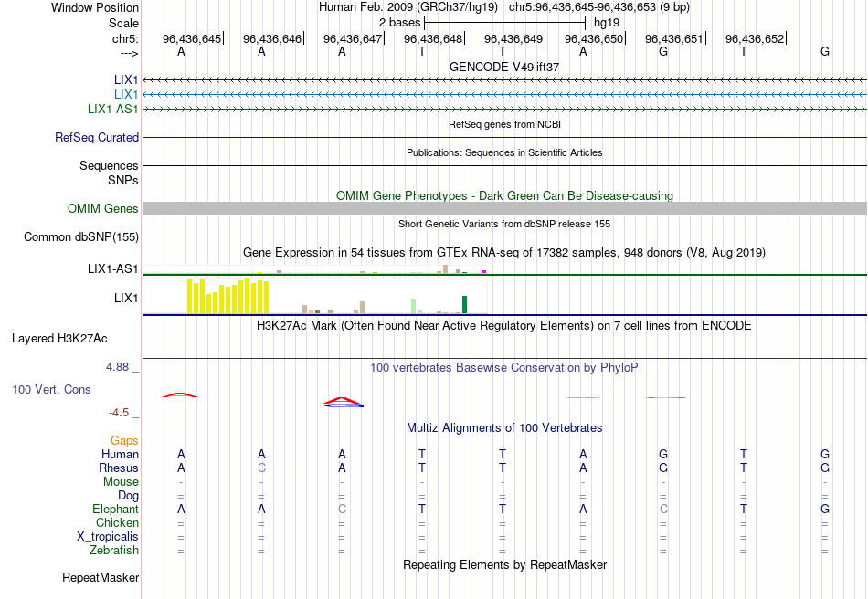Open the RepeatMasker track label
The width and height of the screenshot is (868, 599).
point(101,577)
